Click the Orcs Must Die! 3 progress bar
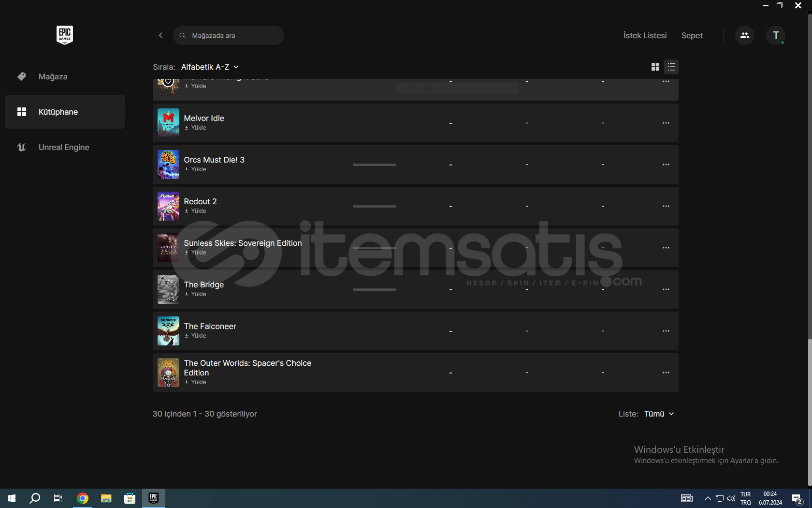Viewport: 812px width, 508px height. pyautogui.click(x=375, y=164)
